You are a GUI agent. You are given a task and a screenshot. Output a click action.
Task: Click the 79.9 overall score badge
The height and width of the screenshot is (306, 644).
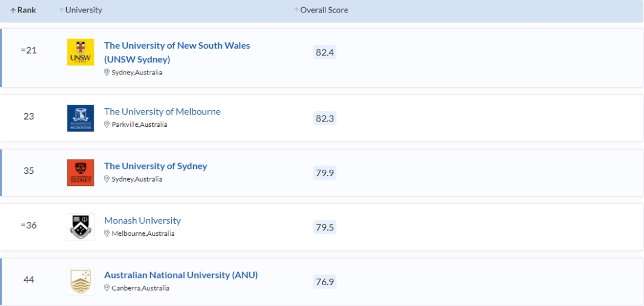(325, 173)
